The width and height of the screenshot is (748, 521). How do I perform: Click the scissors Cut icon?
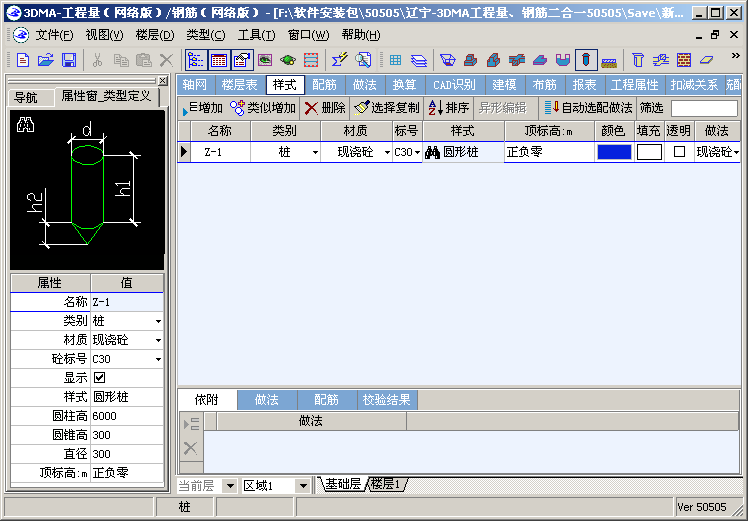(97, 60)
